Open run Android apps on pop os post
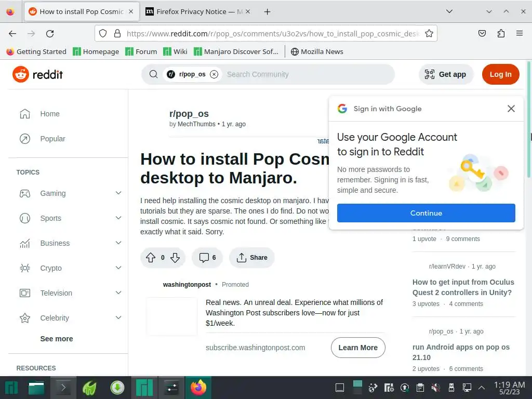This screenshot has width=532, height=399. click(x=461, y=352)
